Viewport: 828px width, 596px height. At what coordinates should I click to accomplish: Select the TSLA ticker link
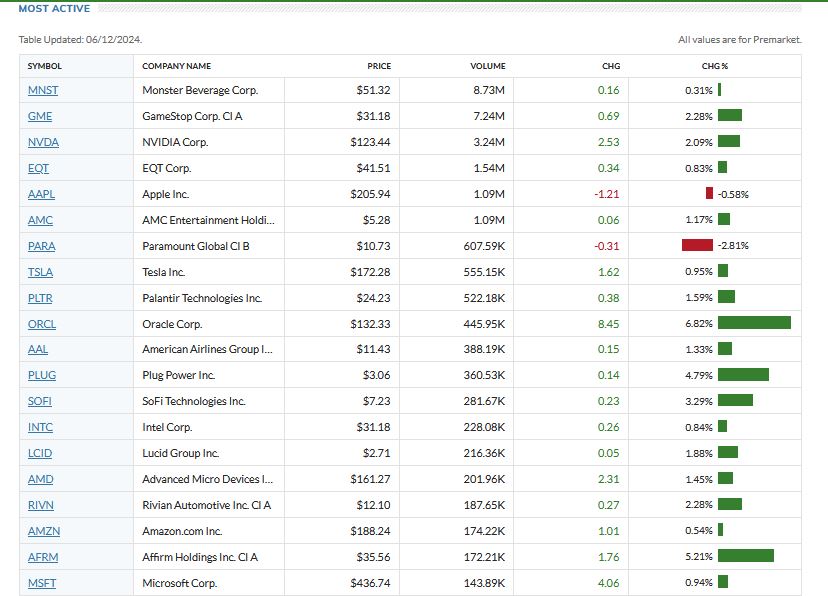pos(41,272)
